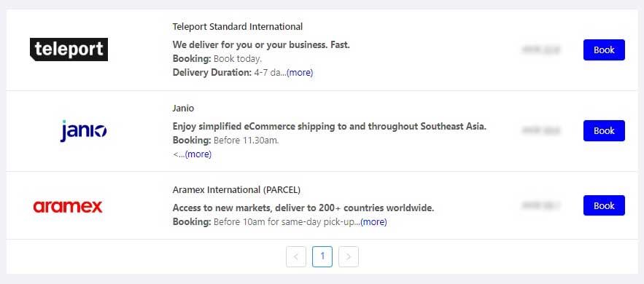Go to next page arrow
This screenshot has height=284, width=644.
click(x=349, y=256)
